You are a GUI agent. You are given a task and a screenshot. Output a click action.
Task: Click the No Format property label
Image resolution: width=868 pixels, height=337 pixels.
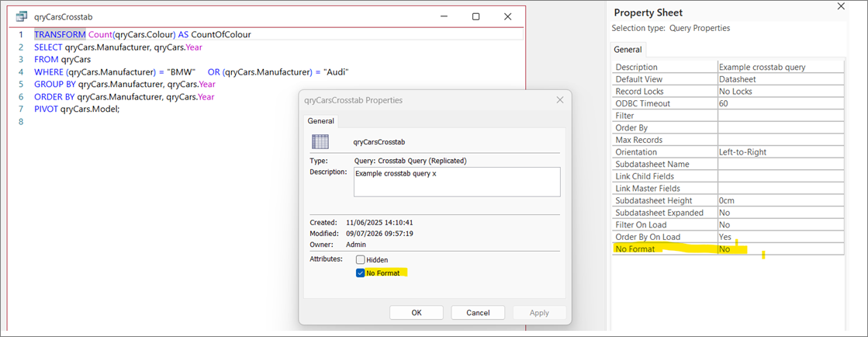[x=635, y=249]
